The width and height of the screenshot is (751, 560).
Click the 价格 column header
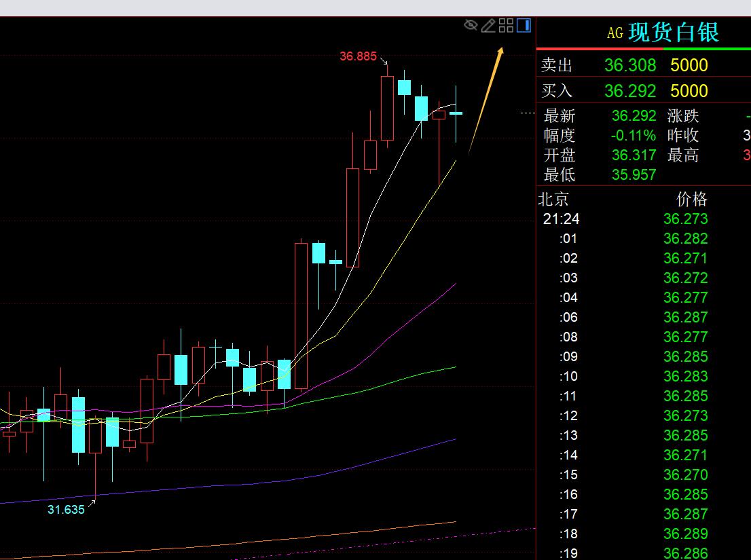(x=692, y=200)
